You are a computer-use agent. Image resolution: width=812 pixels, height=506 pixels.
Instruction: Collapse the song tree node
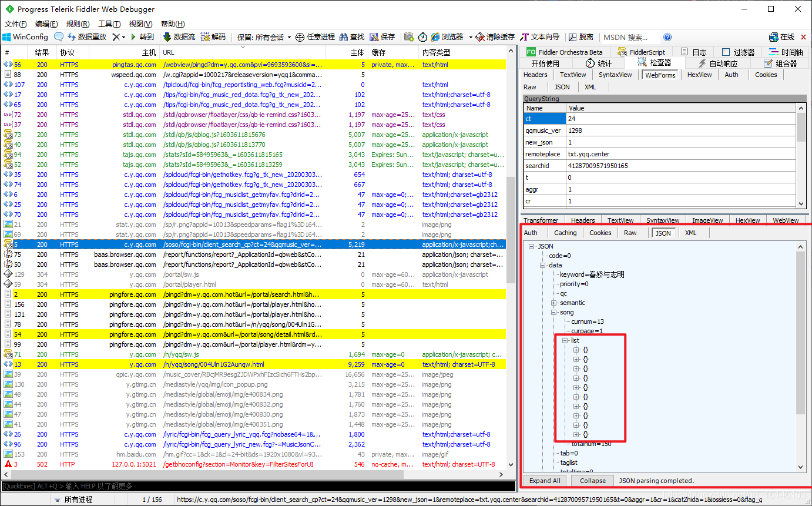(x=554, y=312)
